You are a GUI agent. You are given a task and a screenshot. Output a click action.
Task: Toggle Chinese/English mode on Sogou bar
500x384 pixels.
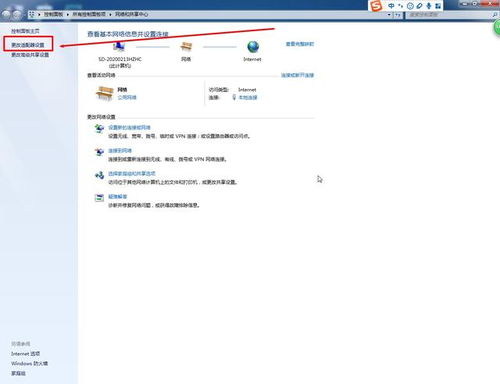click(391, 6)
